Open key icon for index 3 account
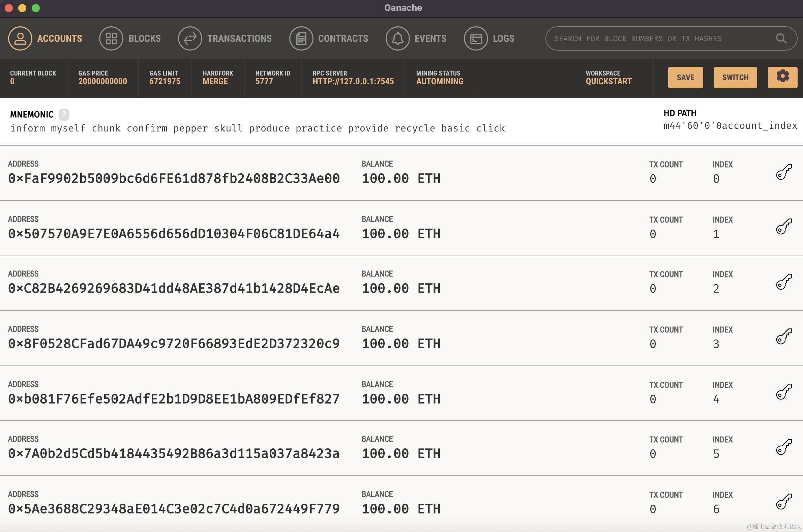Screen dimensions: 803x532 click(784, 336)
